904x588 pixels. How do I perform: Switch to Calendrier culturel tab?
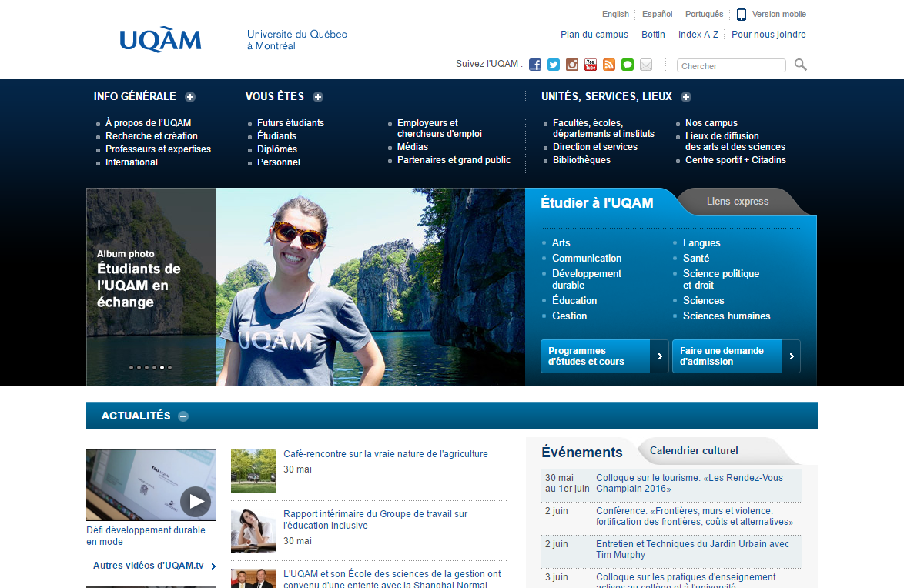pyautogui.click(x=694, y=451)
